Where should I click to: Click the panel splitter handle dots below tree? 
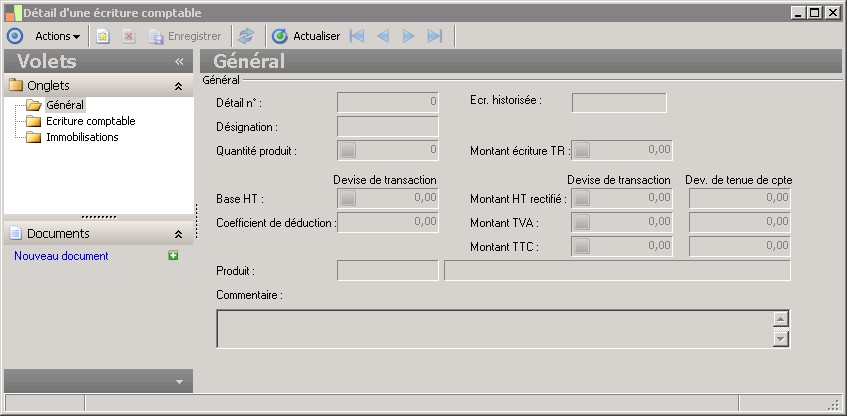tap(99, 217)
